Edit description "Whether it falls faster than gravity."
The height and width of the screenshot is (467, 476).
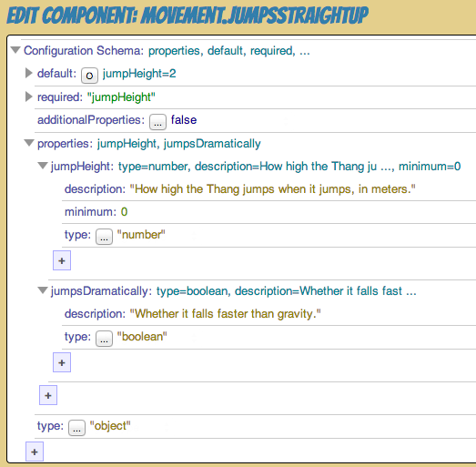225,314
